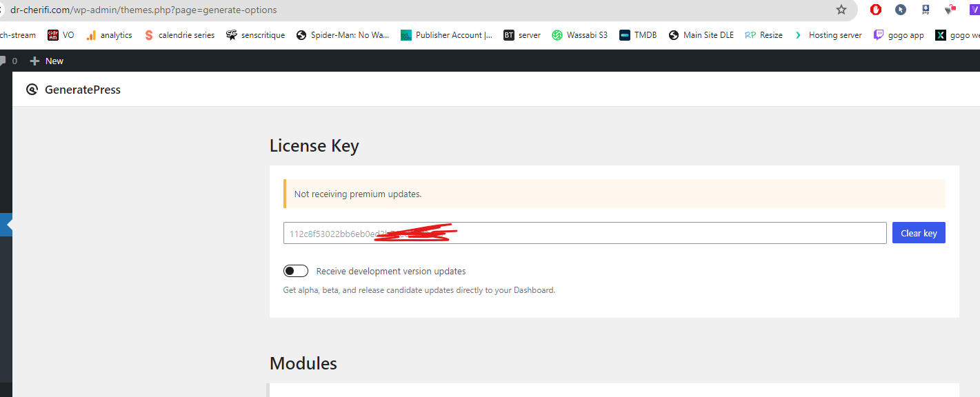Viewport: 980px width, 397px height.
Task: Toggle Receive development version updates switch
Action: (x=296, y=271)
